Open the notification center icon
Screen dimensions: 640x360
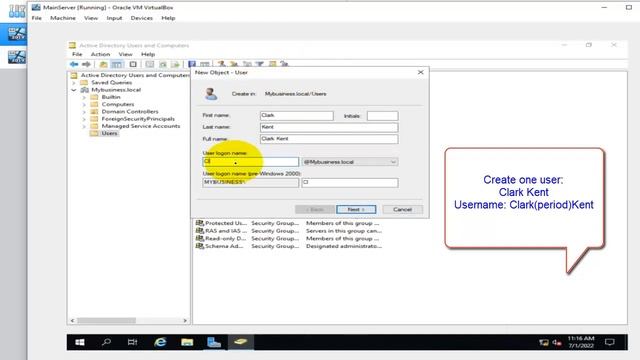click(x=610, y=342)
